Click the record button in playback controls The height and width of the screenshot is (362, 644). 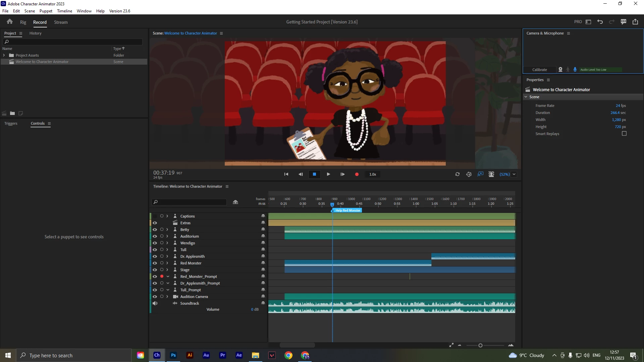click(x=357, y=174)
